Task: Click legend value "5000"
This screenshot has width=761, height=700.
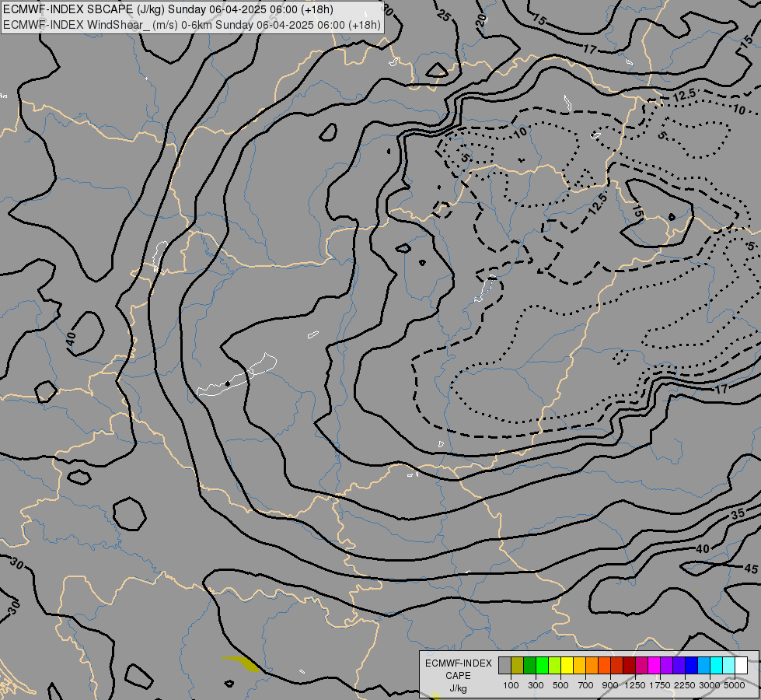Action: [735, 685]
